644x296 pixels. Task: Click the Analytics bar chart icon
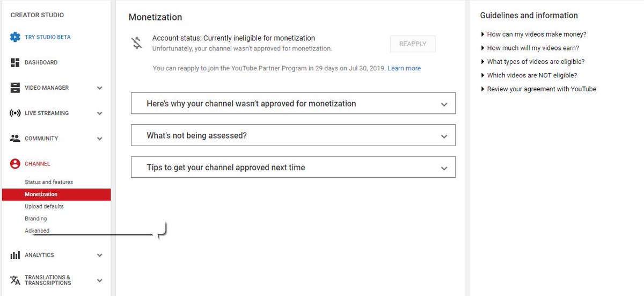[x=15, y=255]
